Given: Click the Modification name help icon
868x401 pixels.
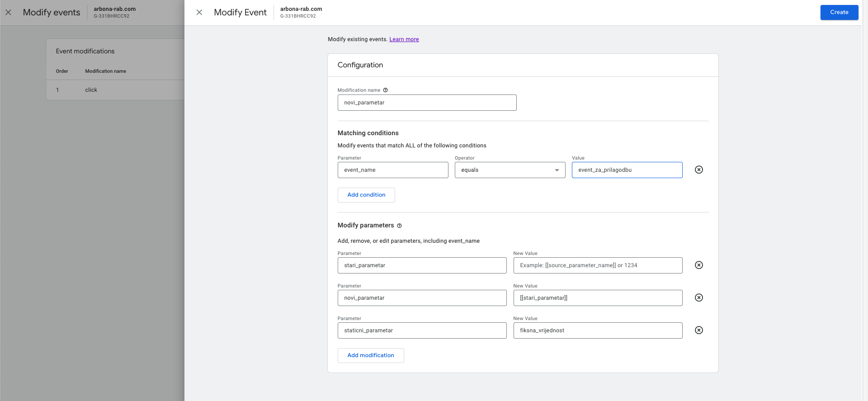Looking at the screenshot, I should click(386, 90).
